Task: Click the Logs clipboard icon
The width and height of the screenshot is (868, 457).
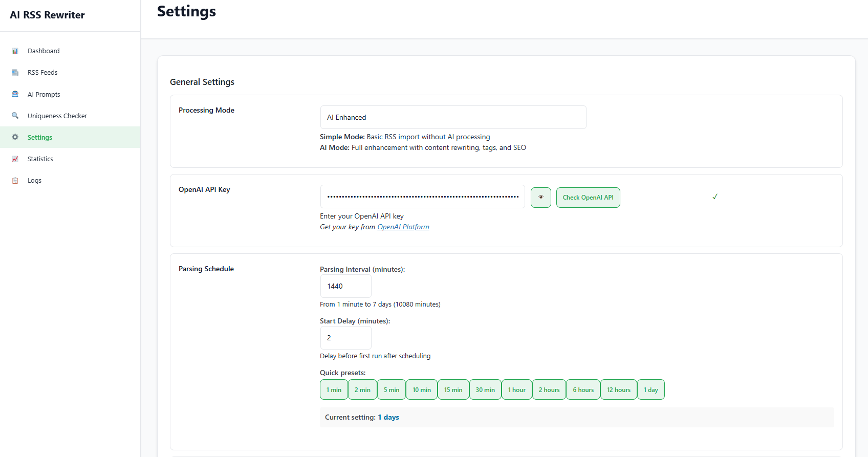Action: coord(15,181)
